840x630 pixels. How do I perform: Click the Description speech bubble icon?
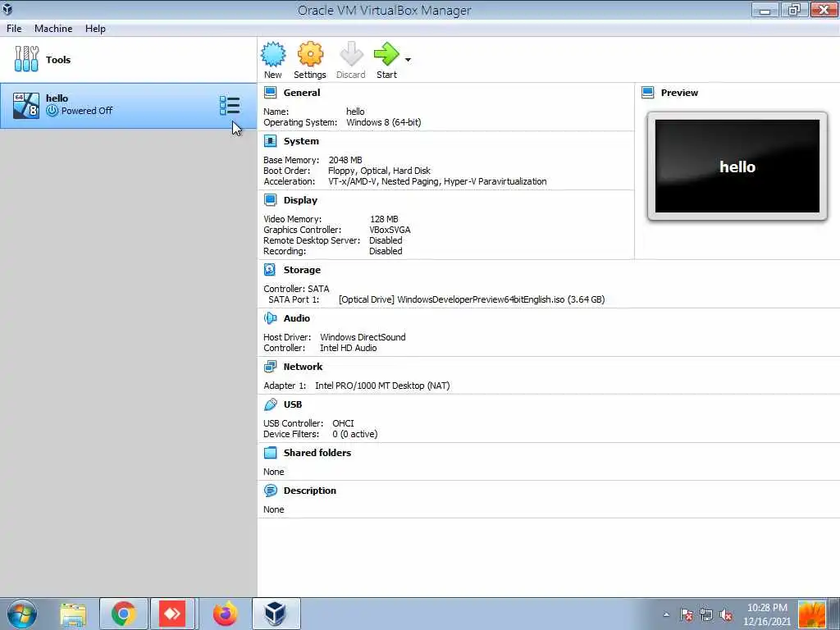point(271,491)
